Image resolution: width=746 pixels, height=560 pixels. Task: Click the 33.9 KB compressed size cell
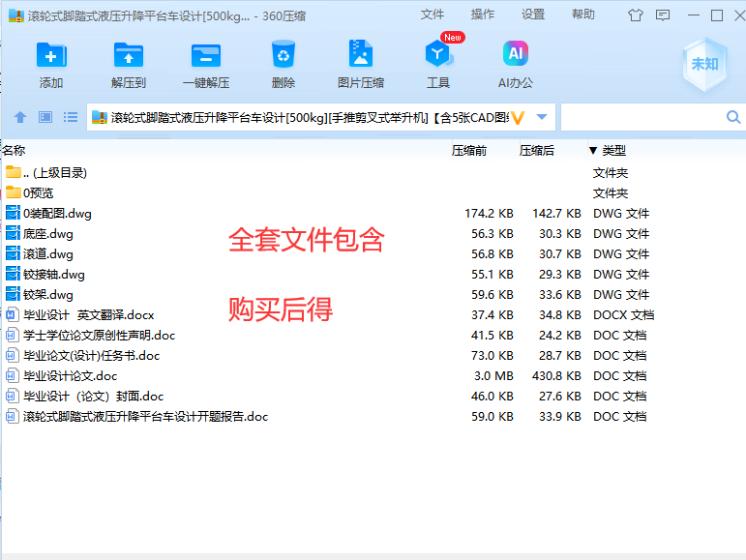coord(560,417)
